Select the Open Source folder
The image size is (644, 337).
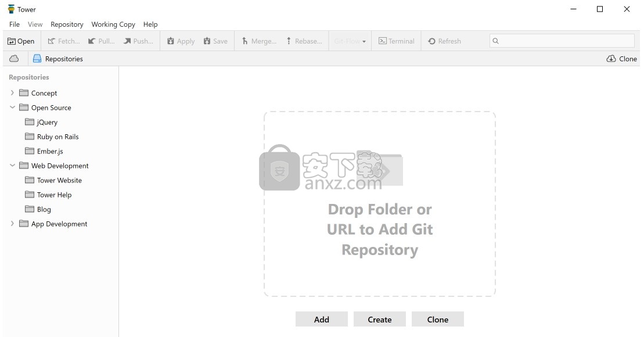[45, 107]
